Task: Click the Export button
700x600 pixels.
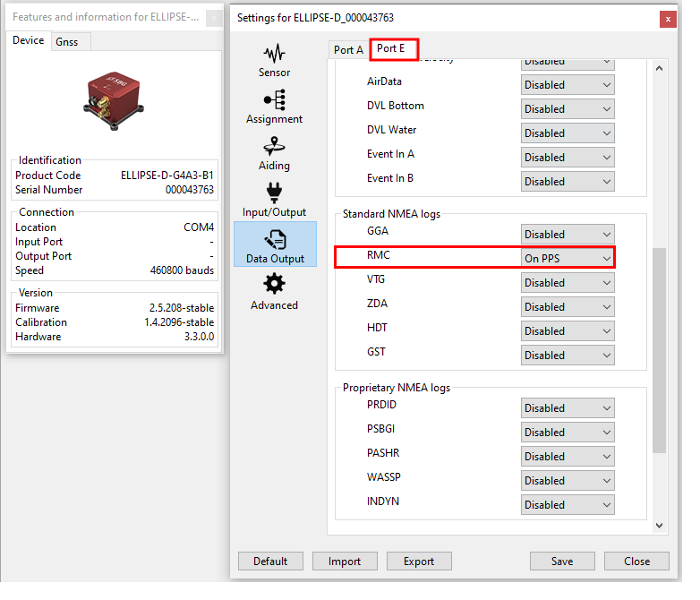Action: point(418,561)
